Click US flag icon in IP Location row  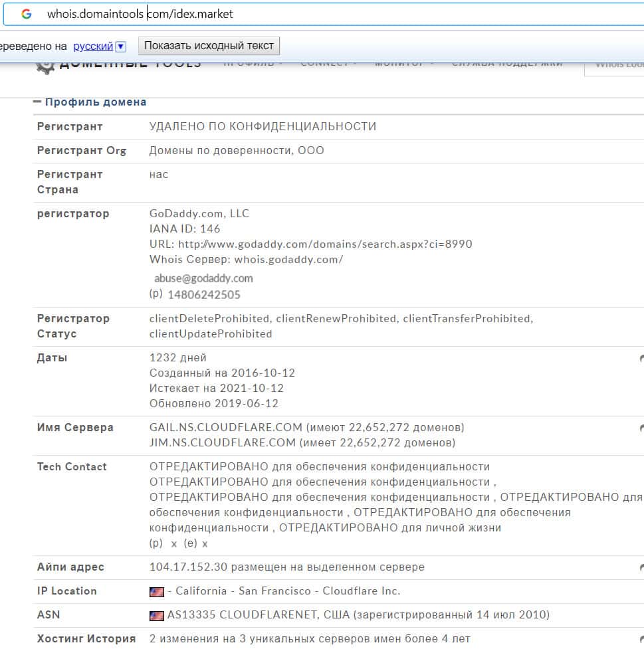(x=157, y=591)
